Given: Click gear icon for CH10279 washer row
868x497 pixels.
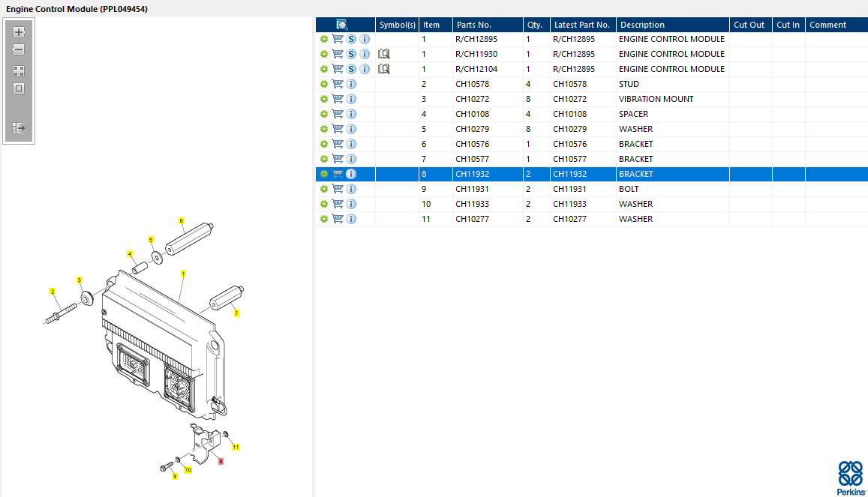Looking at the screenshot, I should [324, 129].
